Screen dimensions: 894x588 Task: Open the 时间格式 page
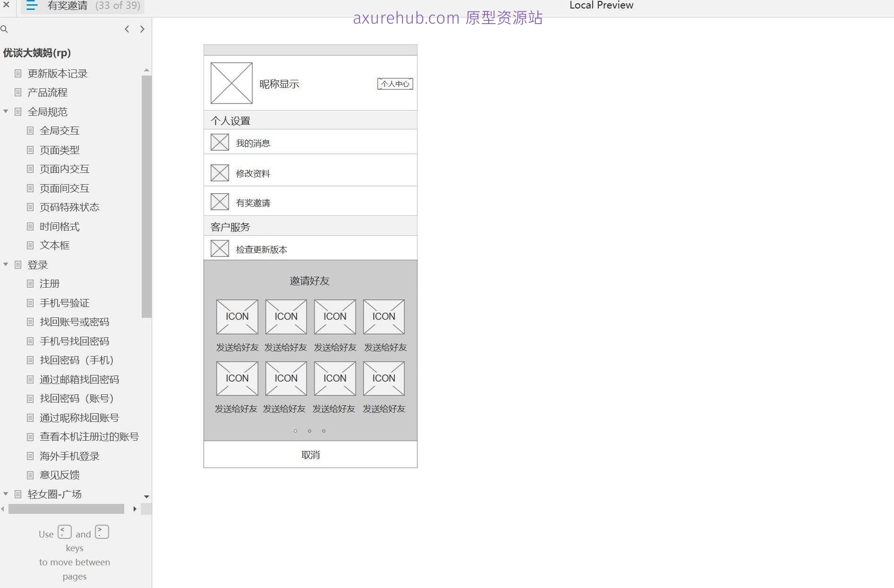pos(60,227)
